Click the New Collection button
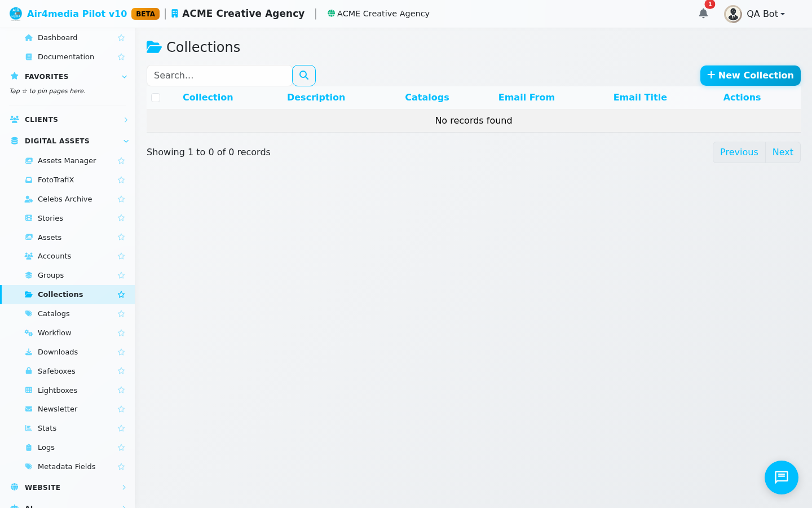Viewport: 812px width, 508px height. coord(750,76)
